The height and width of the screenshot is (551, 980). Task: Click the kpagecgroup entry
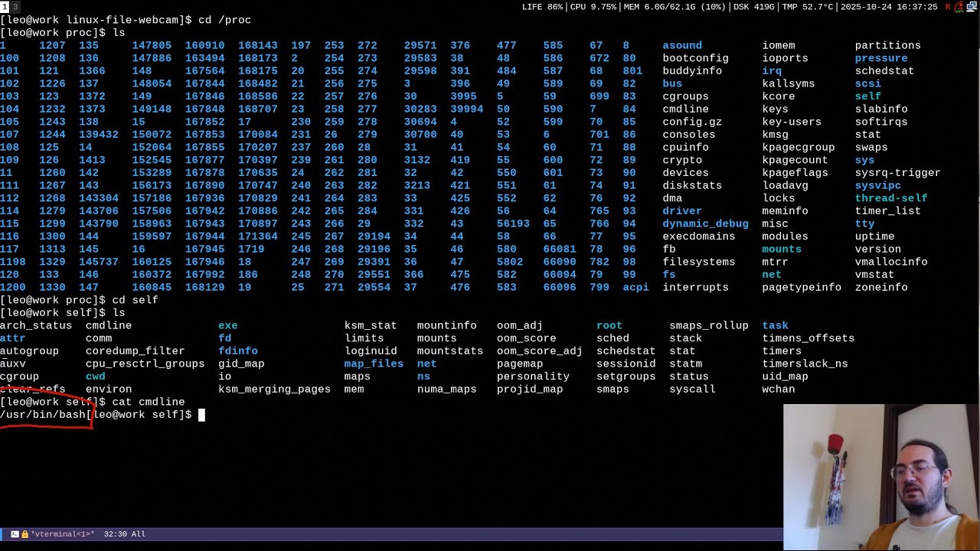coord(799,148)
